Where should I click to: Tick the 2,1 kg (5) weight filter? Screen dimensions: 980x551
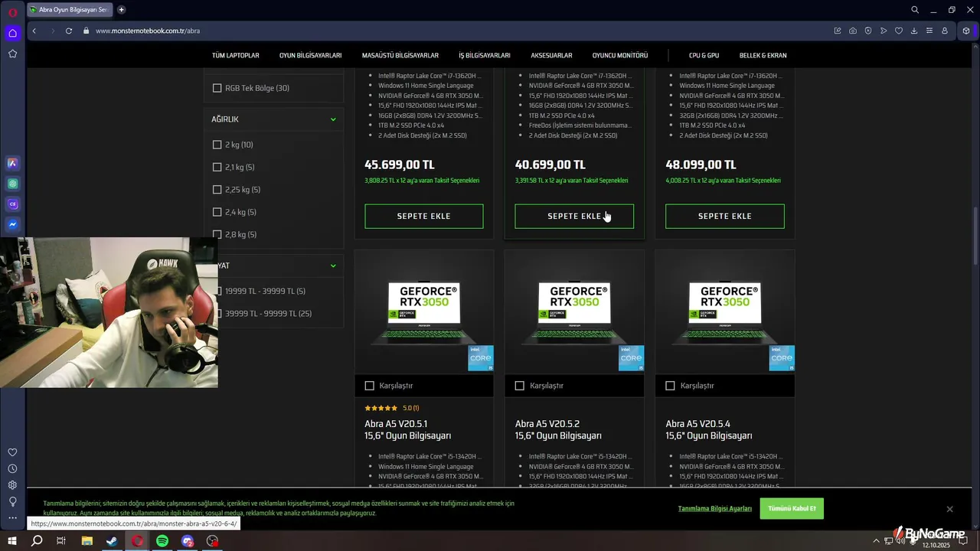[x=217, y=167]
